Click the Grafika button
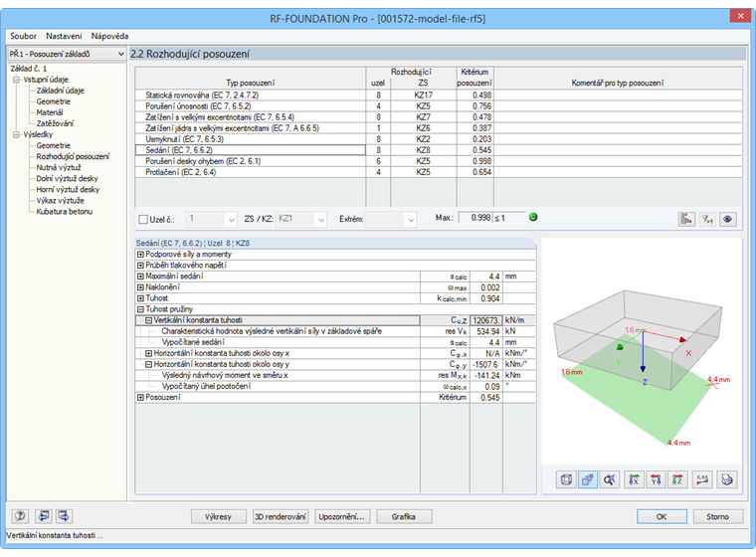This screenshot has height=557, width=756. [404, 516]
